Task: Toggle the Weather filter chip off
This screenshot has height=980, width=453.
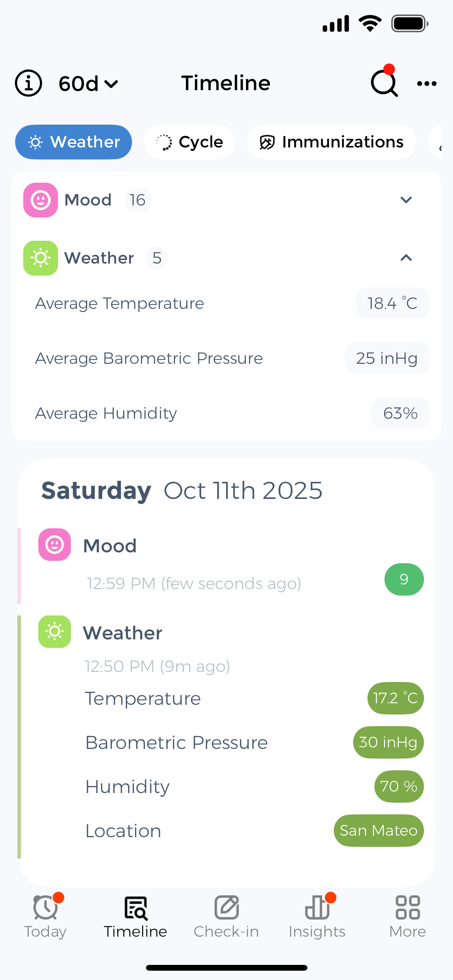Action: click(x=74, y=142)
